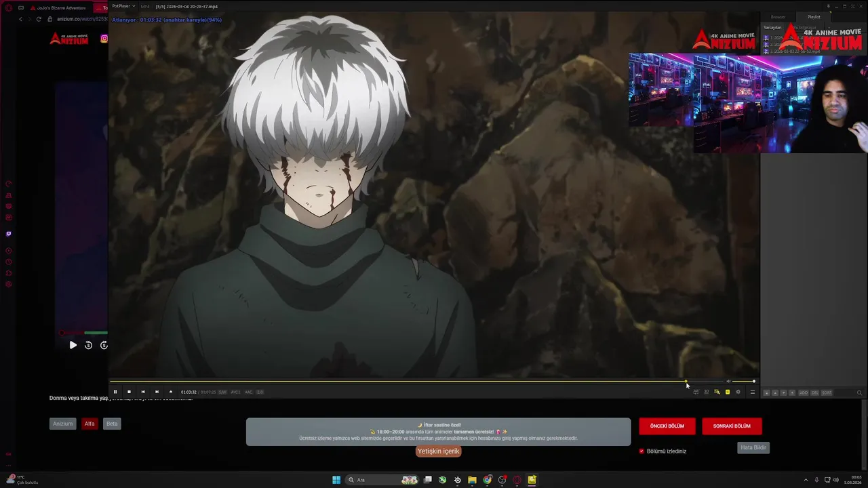The width and height of the screenshot is (868, 488).
Task: Toggle playlist with the hamburger icon
Action: (x=752, y=392)
